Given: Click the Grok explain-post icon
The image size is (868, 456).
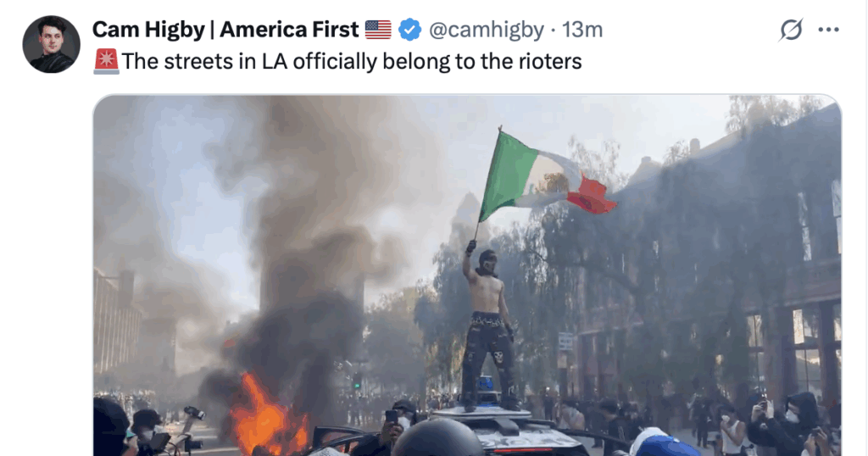Looking at the screenshot, I should coord(791,30).
